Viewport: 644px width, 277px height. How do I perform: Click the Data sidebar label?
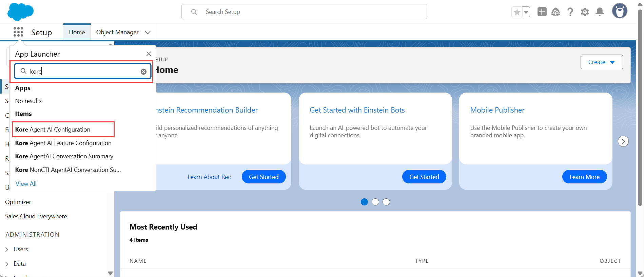coord(20,263)
